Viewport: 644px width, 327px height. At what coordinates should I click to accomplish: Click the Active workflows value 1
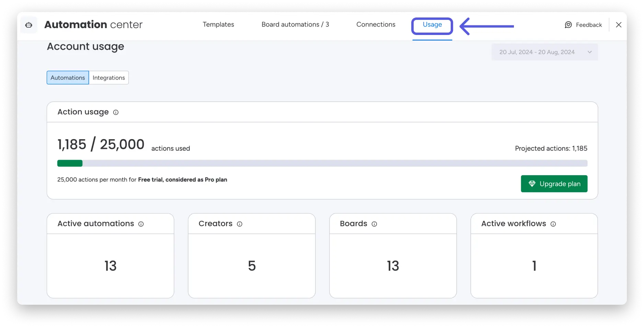tap(534, 266)
